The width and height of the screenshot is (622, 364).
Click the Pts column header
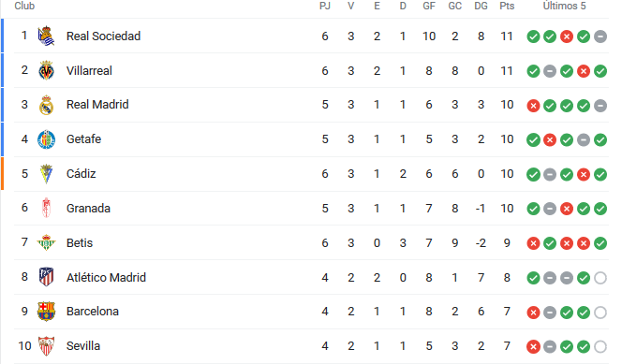tap(507, 6)
